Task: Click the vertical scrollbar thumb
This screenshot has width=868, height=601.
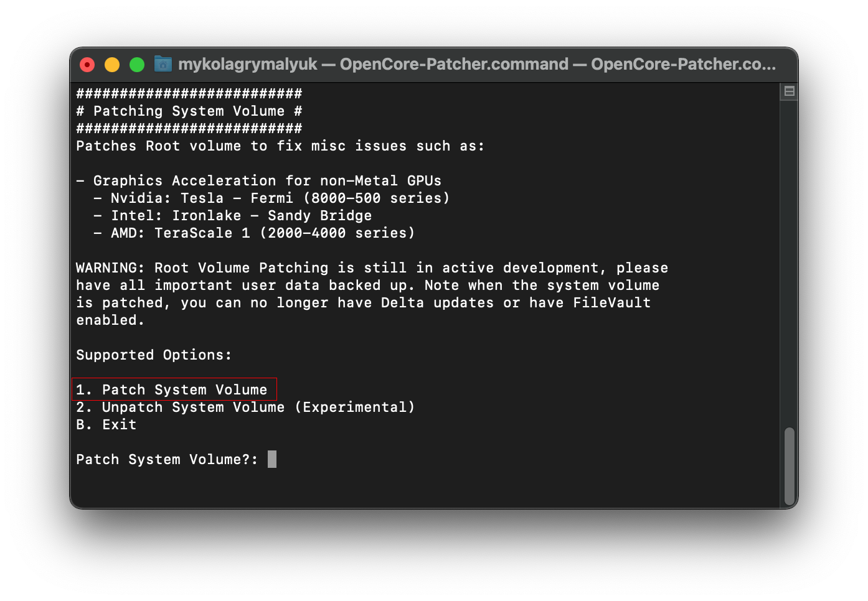Action: (x=789, y=465)
